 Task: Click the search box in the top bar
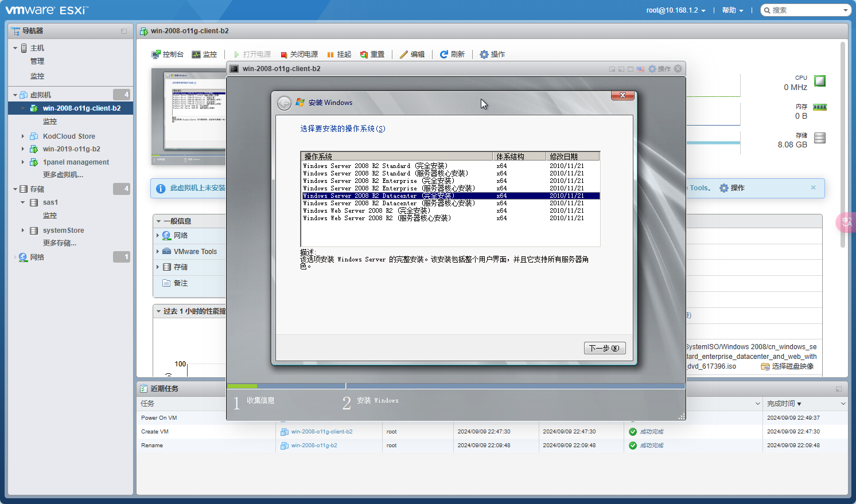point(806,10)
